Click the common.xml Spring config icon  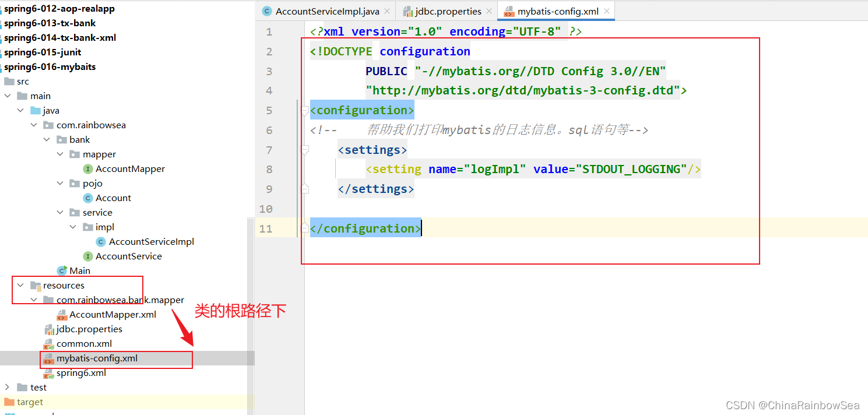pos(49,344)
